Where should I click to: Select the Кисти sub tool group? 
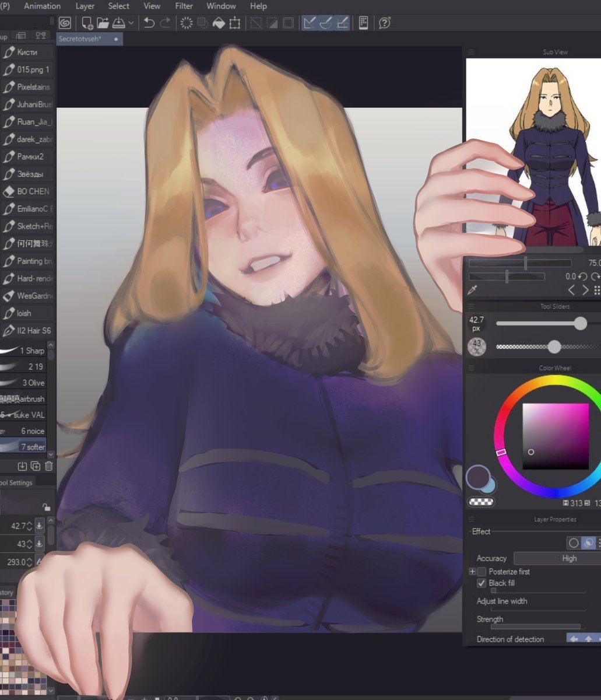[x=27, y=52]
